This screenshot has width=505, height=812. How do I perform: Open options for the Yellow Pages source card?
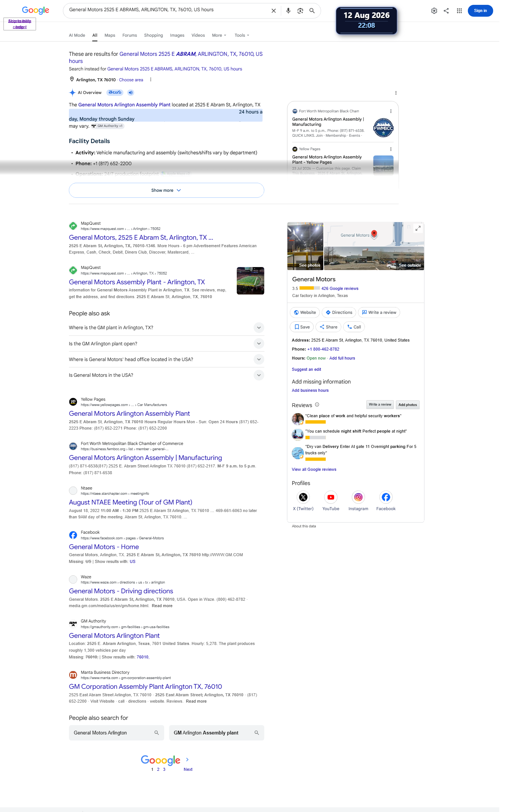[x=391, y=149]
